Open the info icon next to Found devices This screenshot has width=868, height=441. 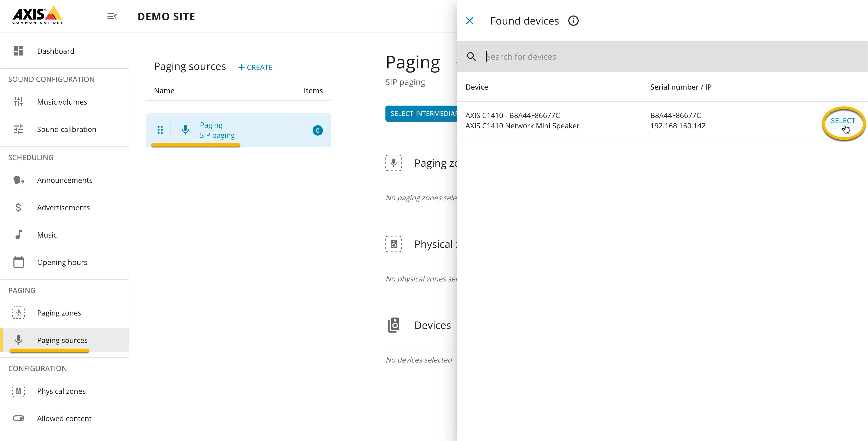point(573,21)
